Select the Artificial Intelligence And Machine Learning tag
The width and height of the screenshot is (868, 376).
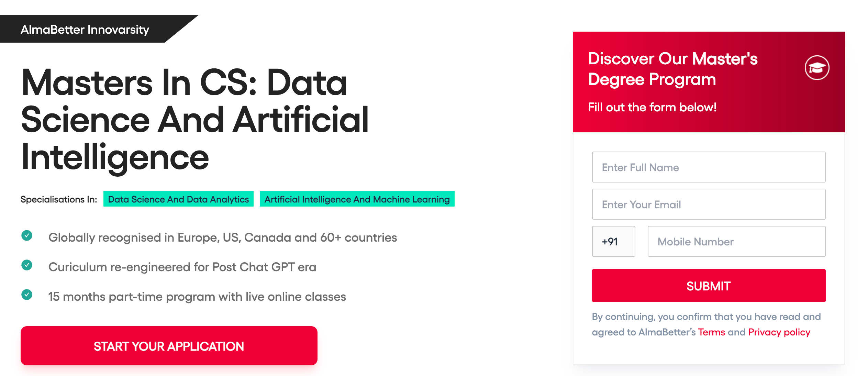point(357,199)
